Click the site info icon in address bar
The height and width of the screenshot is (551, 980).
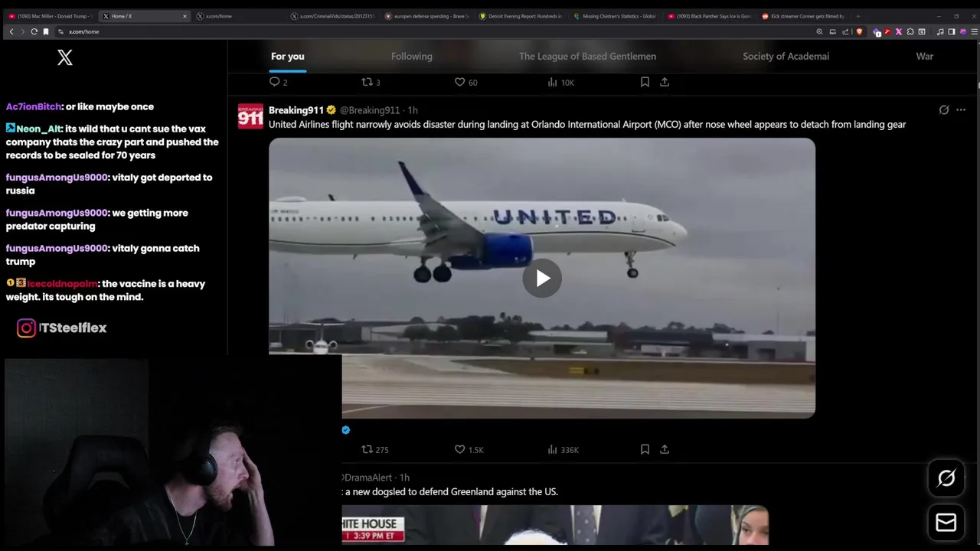(60, 31)
